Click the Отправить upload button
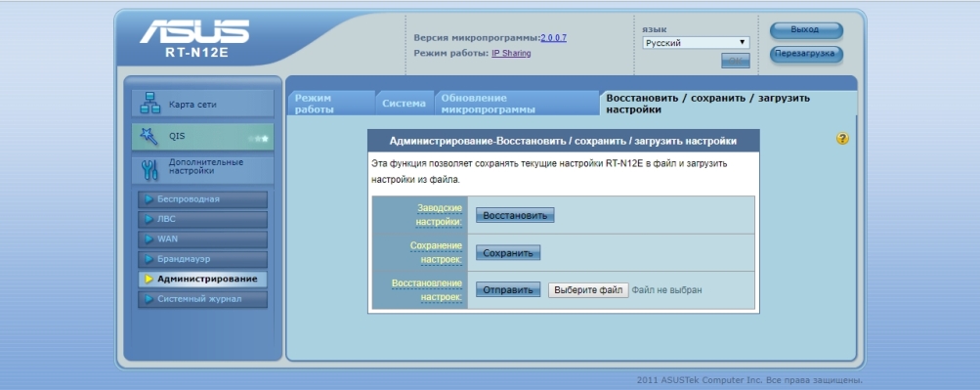 pyautogui.click(x=508, y=290)
